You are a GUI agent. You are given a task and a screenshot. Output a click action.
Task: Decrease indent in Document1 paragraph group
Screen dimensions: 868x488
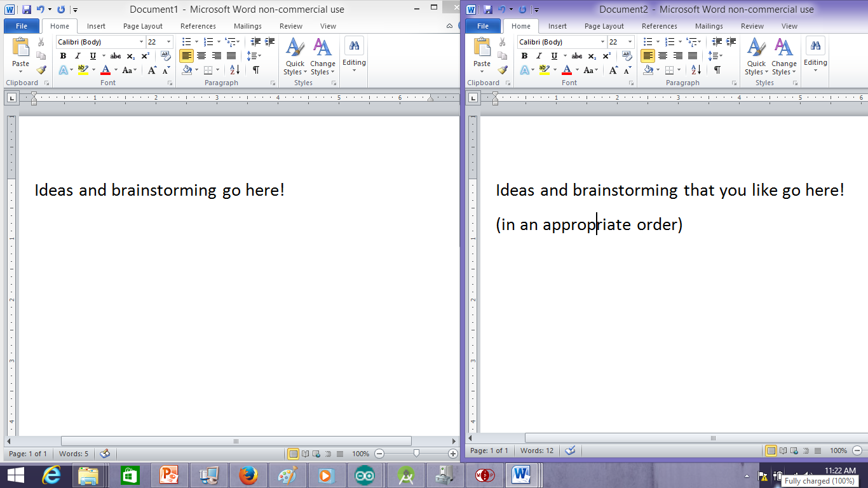click(255, 42)
